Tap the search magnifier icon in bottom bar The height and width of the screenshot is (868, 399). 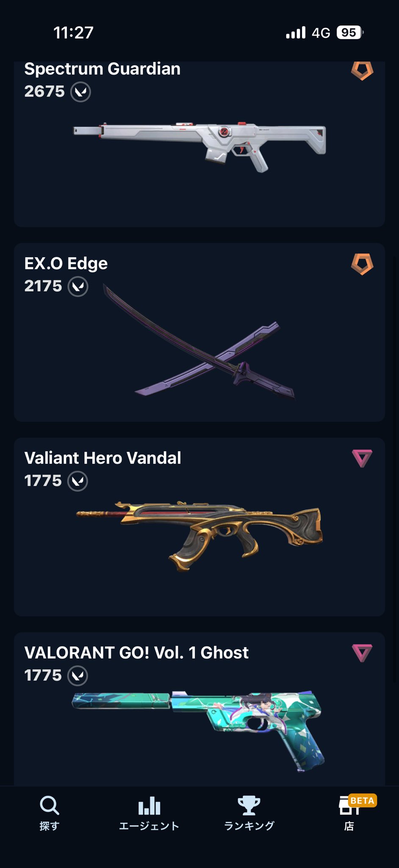click(50, 805)
